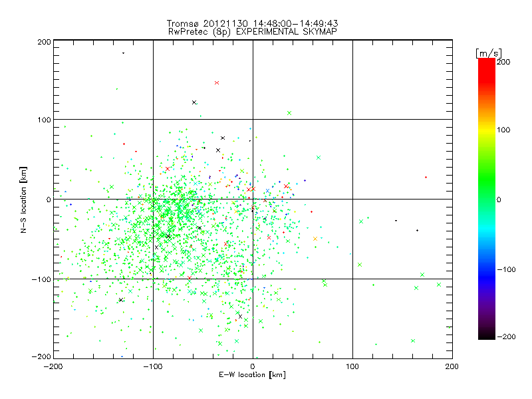
Task: Click the red X marker in the top middle panel
Action: click(x=217, y=82)
